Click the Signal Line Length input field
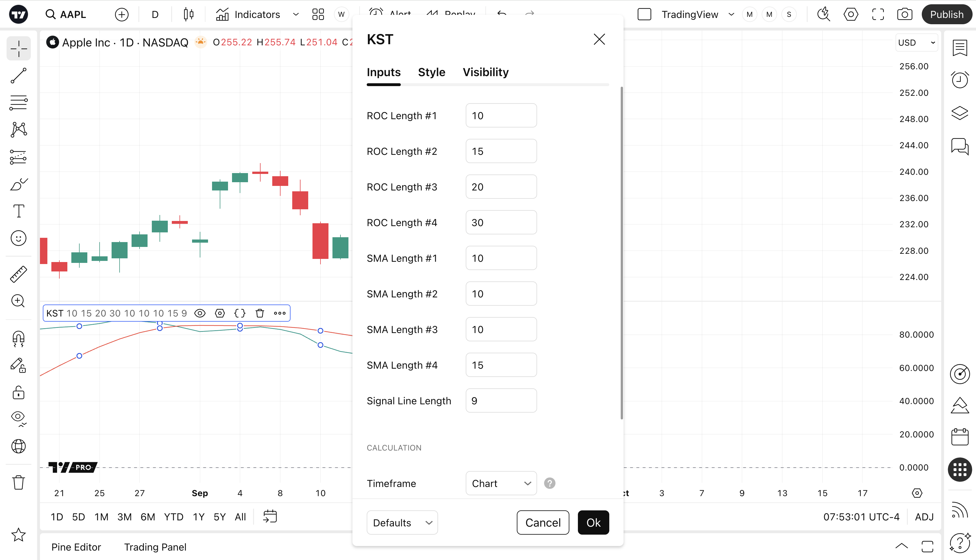 pos(501,401)
